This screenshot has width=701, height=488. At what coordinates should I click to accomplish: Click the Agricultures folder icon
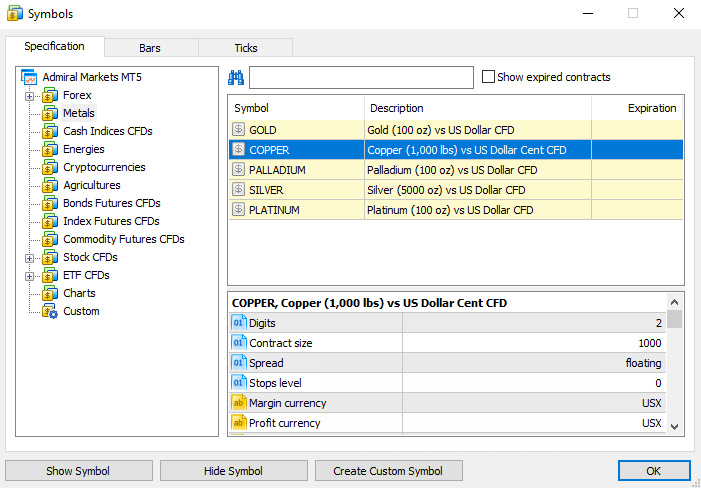pyautogui.click(x=50, y=185)
